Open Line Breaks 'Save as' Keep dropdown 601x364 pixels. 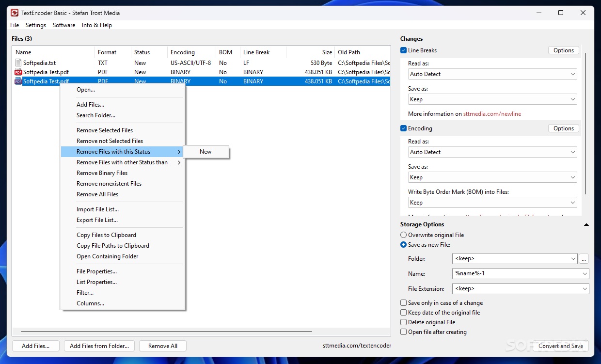click(493, 99)
